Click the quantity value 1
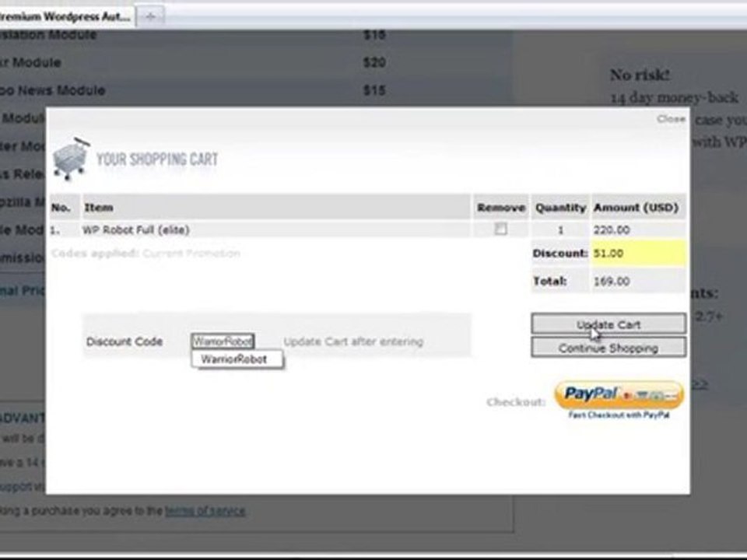Screen dimensions: 747x560 pyautogui.click(x=561, y=230)
